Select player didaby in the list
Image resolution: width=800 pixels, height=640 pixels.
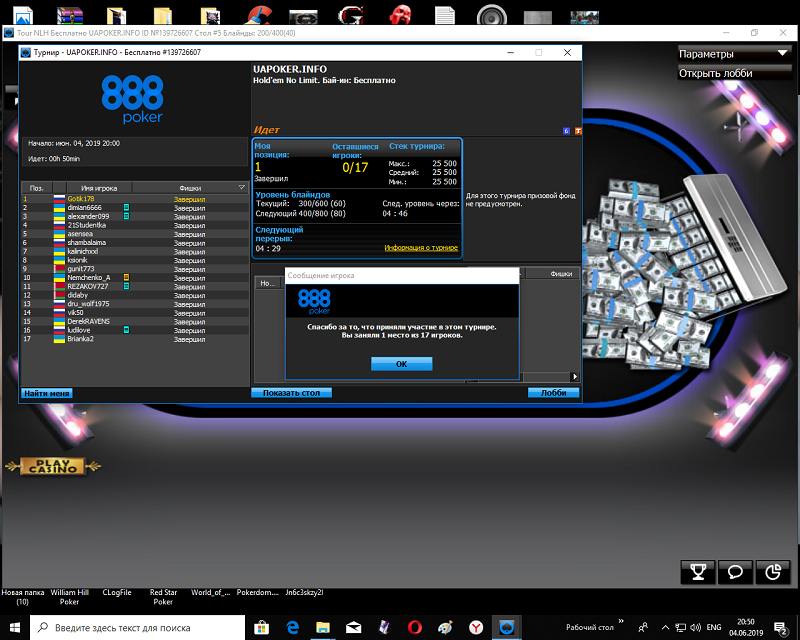[135, 295]
